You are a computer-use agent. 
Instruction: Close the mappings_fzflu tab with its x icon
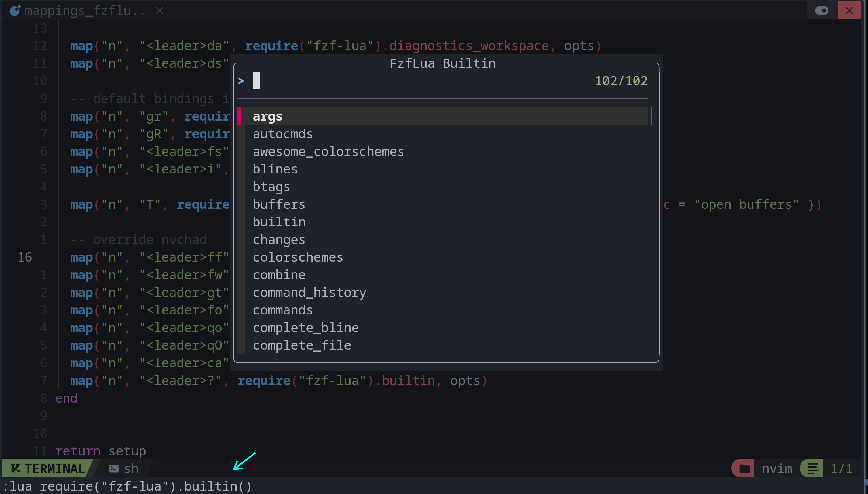click(160, 11)
